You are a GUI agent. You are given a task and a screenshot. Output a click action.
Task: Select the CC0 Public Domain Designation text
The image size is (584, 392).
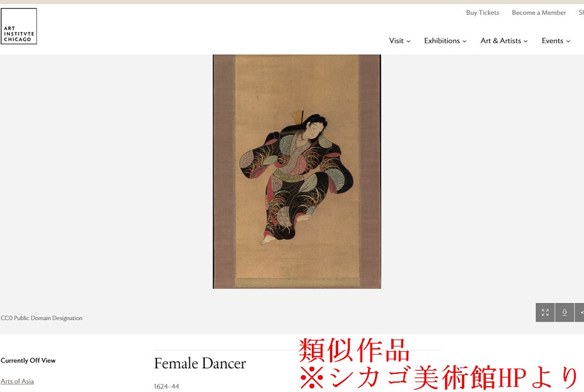tap(41, 318)
